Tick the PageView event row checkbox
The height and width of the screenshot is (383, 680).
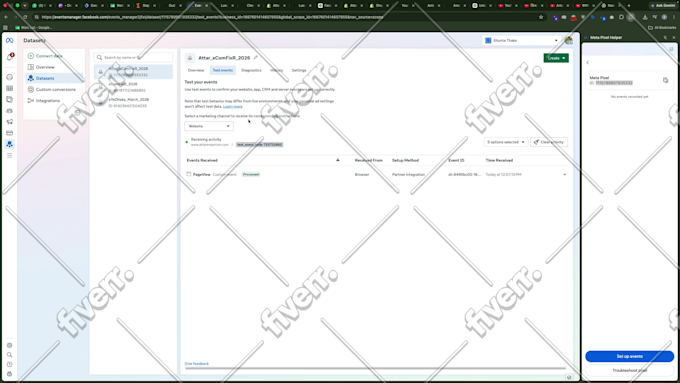[189, 174]
